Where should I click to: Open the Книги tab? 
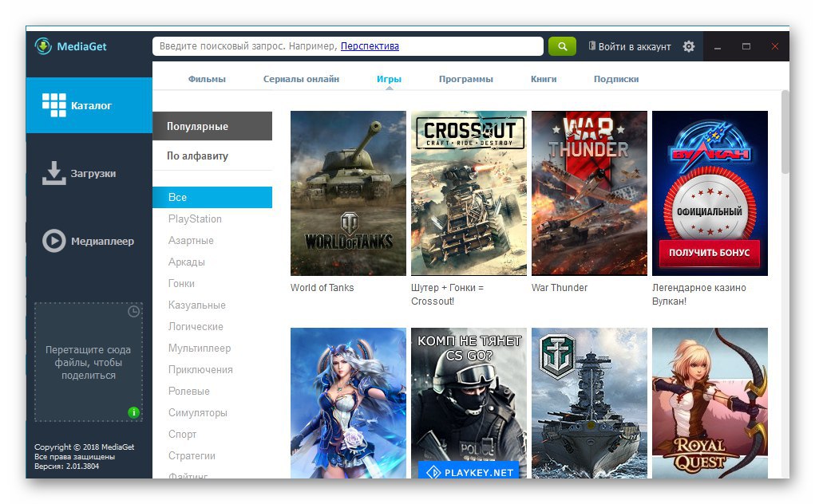(x=544, y=79)
